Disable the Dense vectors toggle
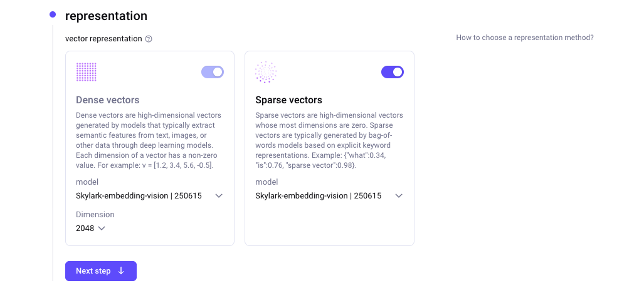644x298 pixels. pos(213,72)
